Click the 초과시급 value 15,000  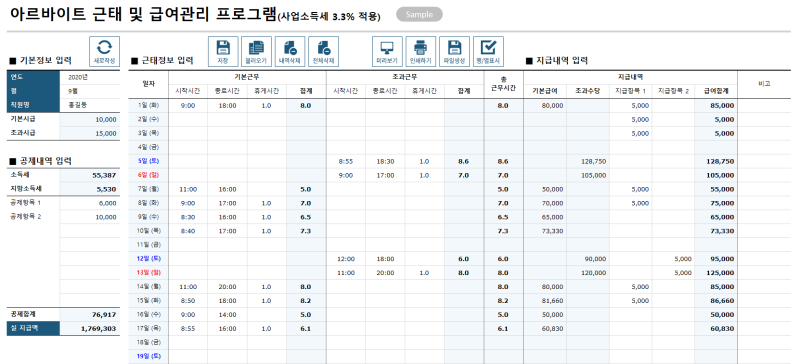point(90,133)
